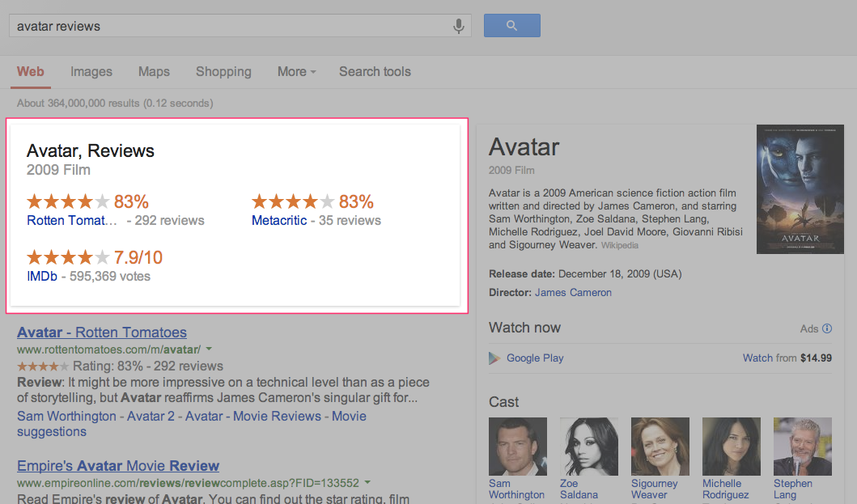
Task: Click Stephen Lang's cast photo
Action: click(803, 447)
